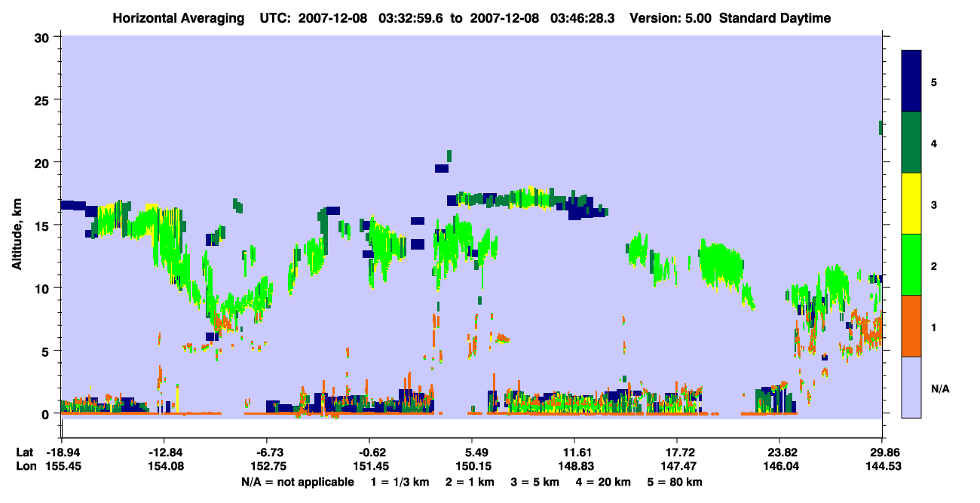Click the legend note '2 = 1 km'

470,482
